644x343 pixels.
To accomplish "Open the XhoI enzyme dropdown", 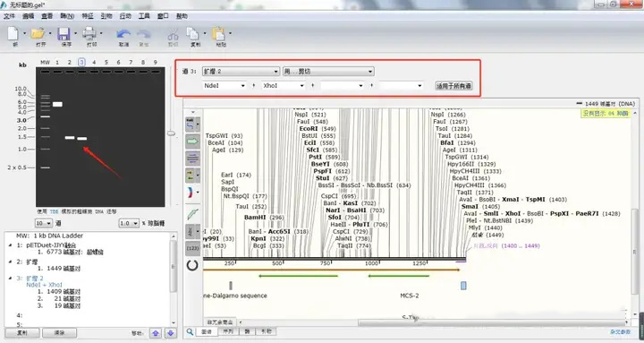I will [x=284, y=86].
